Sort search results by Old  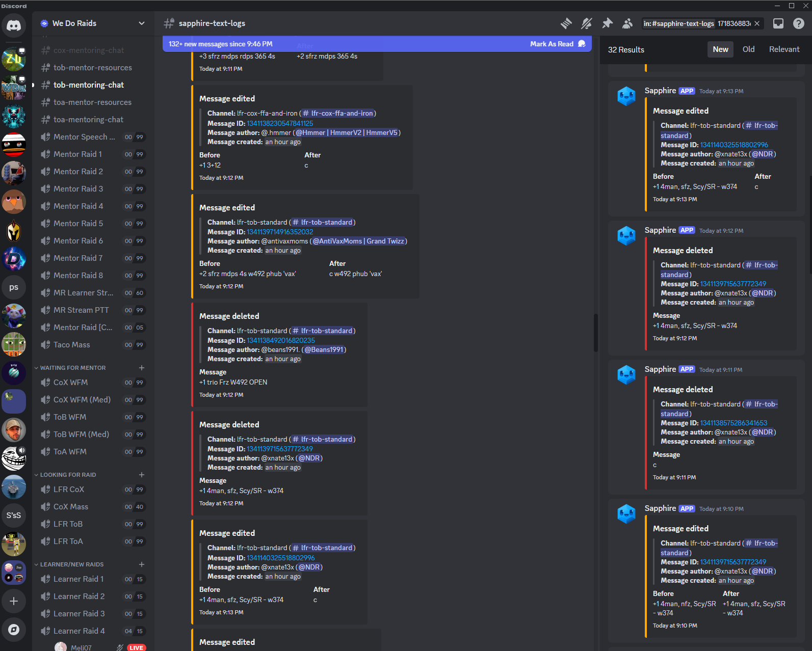tap(748, 49)
